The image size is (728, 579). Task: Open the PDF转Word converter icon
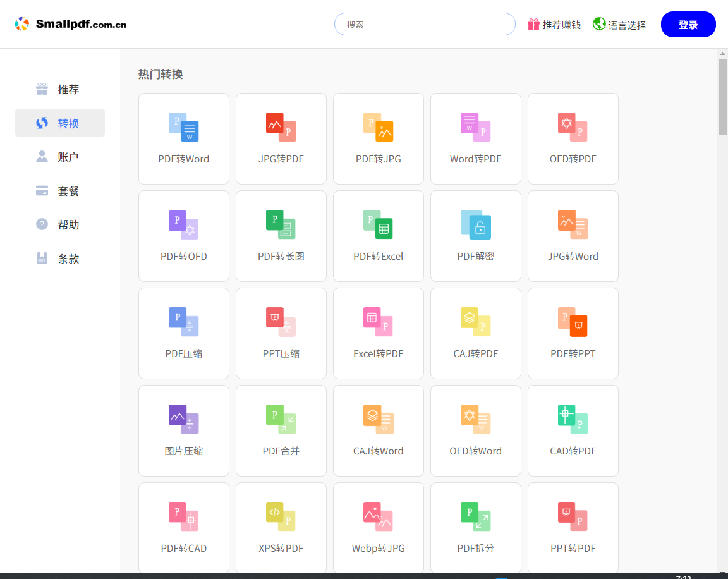pos(183,127)
